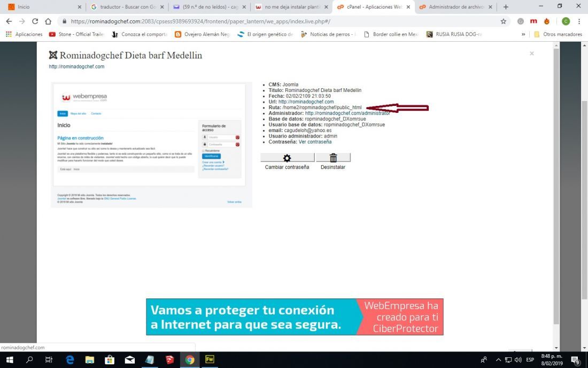Open a new browser tab
Image resolution: width=588 pixels, height=368 pixels.
pyautogui.click(x=506, y=7)
